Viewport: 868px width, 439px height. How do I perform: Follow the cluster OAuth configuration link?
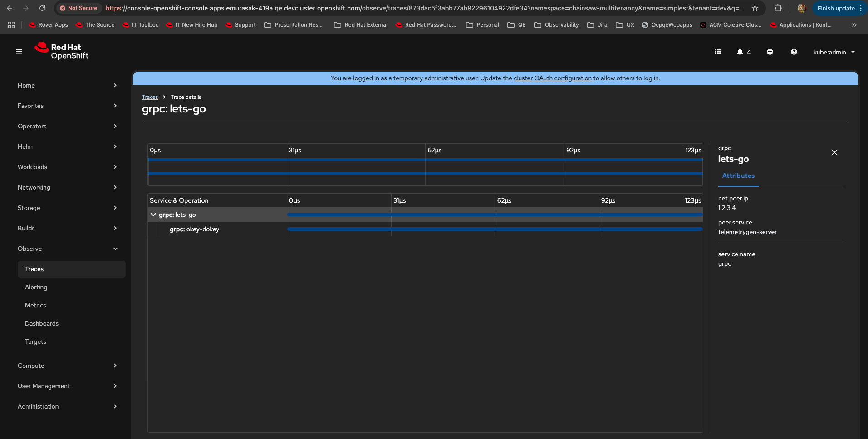pyautogui.click(x=552, y=78)
